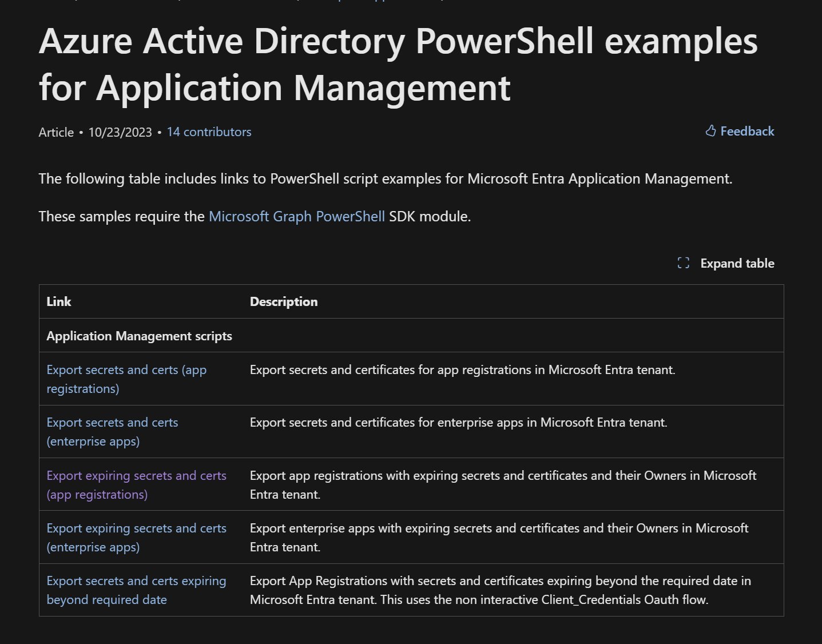Viewport: 822px width, 644px height.
Task: Open Export expiring secrets and certs (enterprise apps)
Action: click(136, 537)
